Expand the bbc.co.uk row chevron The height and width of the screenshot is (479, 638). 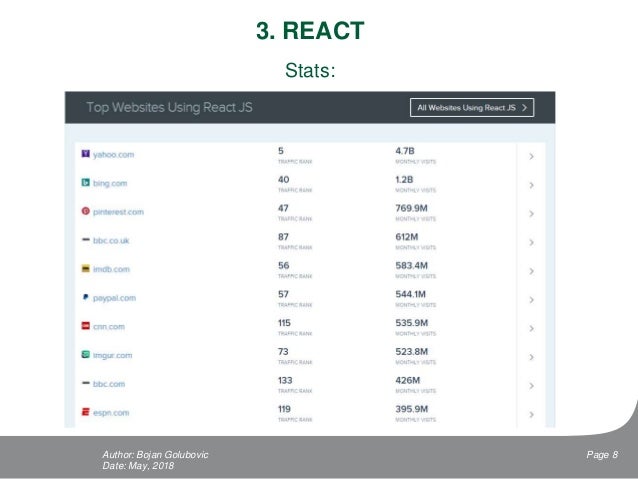531,242
